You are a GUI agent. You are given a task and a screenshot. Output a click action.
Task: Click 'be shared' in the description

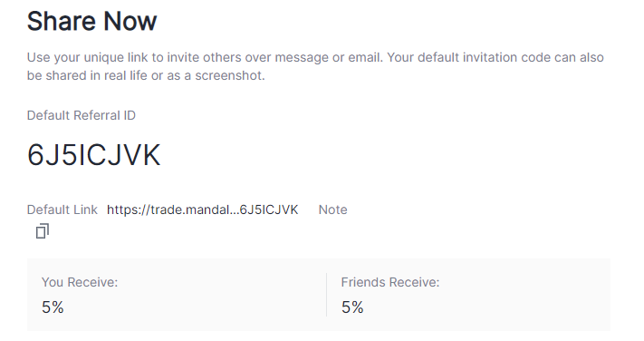pyautogui.click(x=55, y=75)
